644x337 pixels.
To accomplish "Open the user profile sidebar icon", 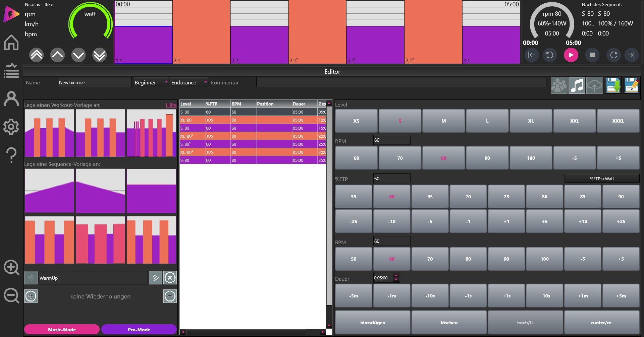I will tap(11, 99).
